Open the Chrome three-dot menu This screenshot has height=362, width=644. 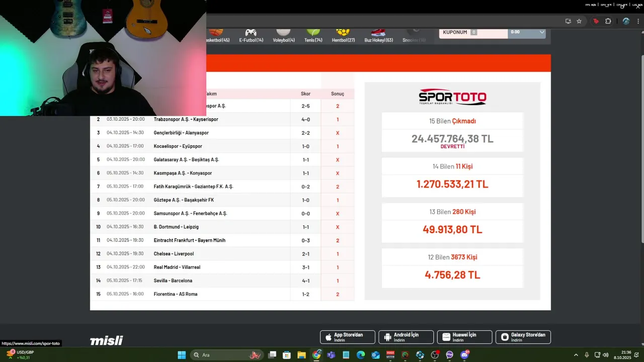point(638,21)
